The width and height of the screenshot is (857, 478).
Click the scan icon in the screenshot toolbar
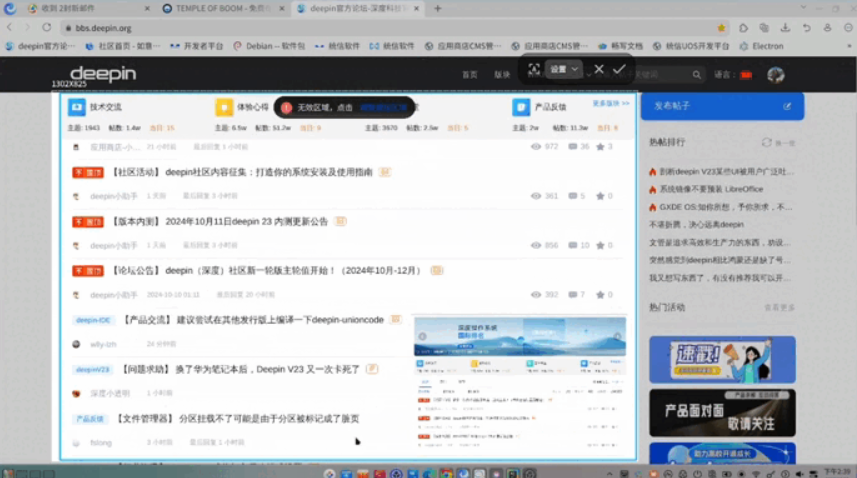[534, 69]
